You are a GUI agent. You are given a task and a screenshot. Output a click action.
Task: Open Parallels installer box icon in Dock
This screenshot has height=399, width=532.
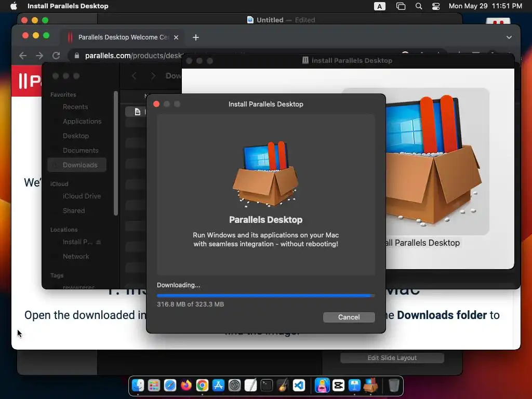[370, 385]
